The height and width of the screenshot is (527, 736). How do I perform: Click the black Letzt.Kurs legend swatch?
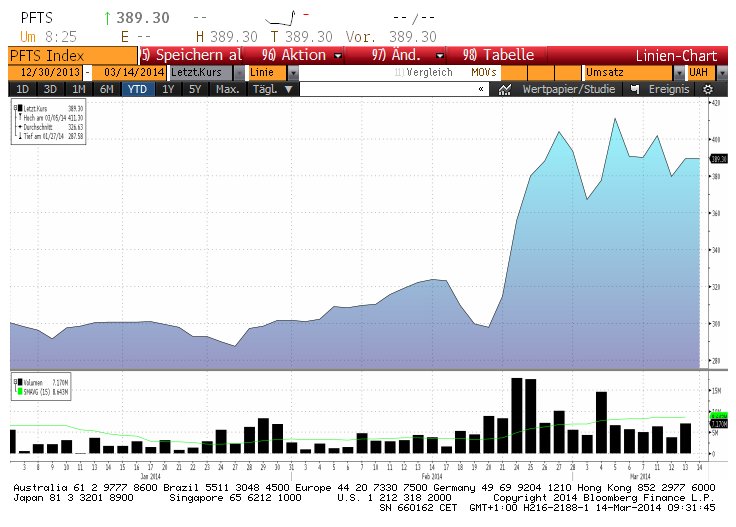(x=19, y=107)
